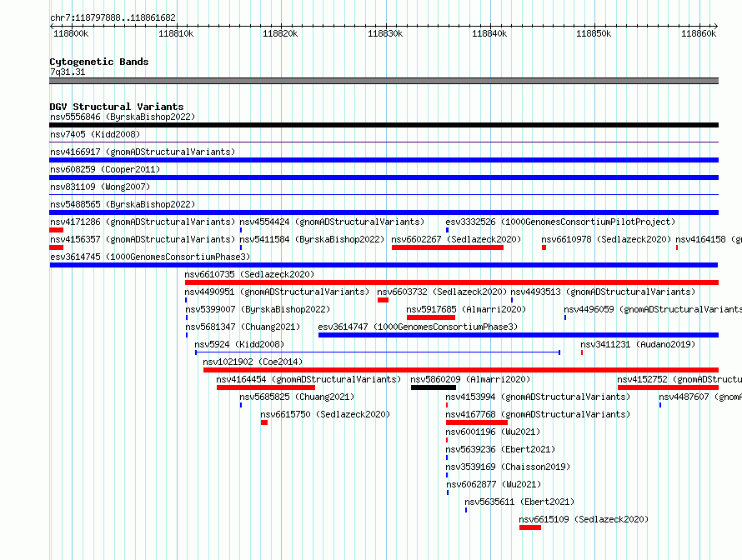Click the 118850k ruler tick label
The width and height of the screenshot is (742, 560).
click(x=594, y=33)
